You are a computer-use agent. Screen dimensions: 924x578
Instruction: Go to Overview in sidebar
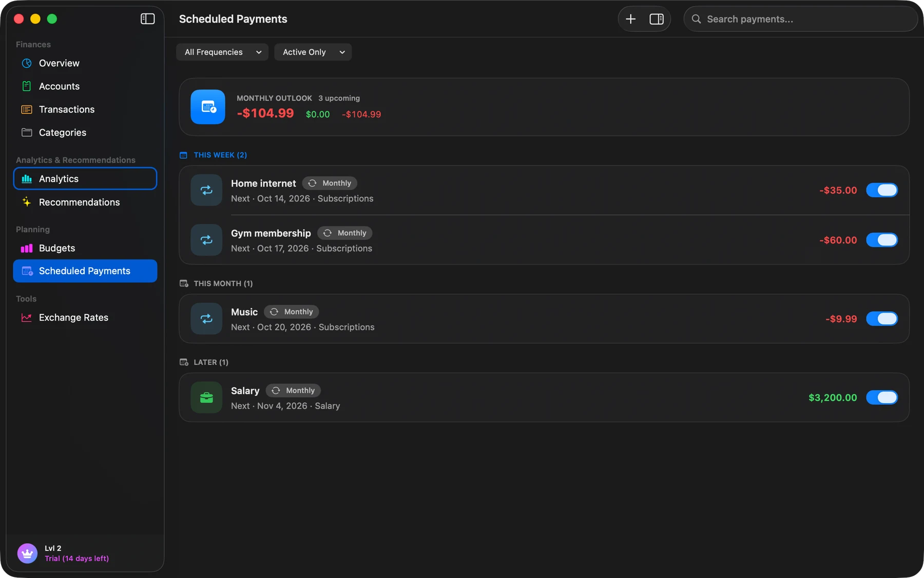[85, 63]
